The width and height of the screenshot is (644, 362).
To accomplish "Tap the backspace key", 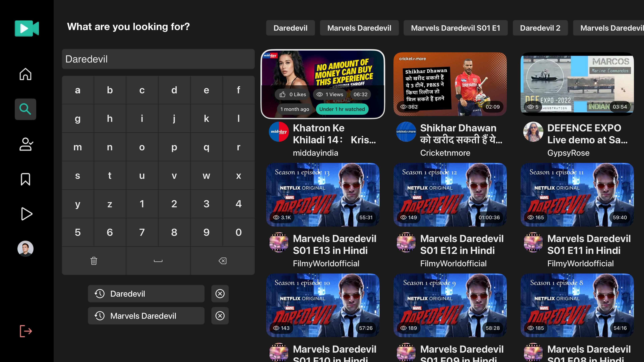I will 223,261.
